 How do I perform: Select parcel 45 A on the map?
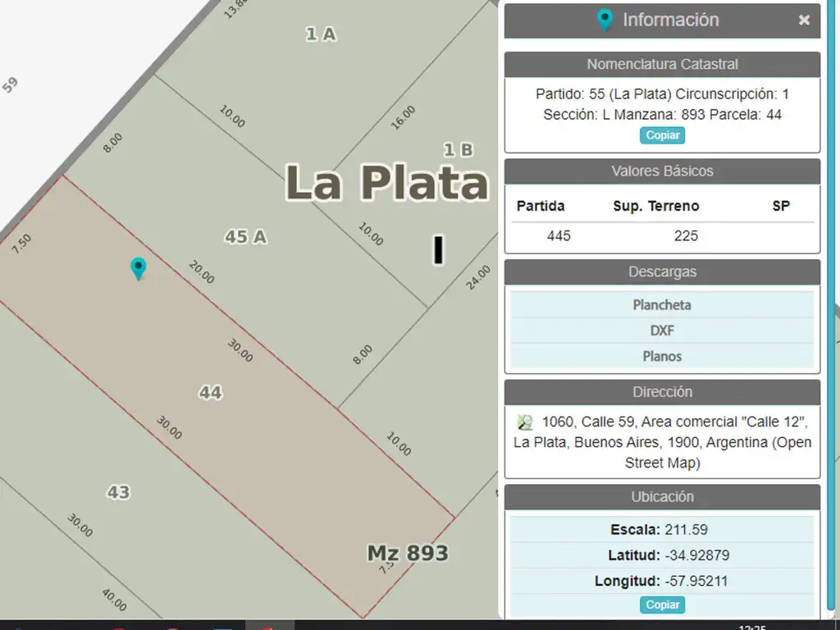click(245, 237)
